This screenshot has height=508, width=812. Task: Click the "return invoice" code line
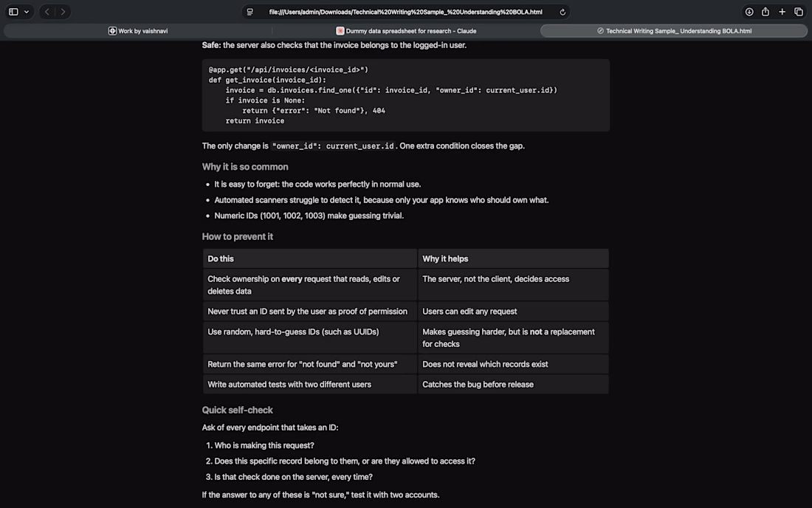coord(255,120)
